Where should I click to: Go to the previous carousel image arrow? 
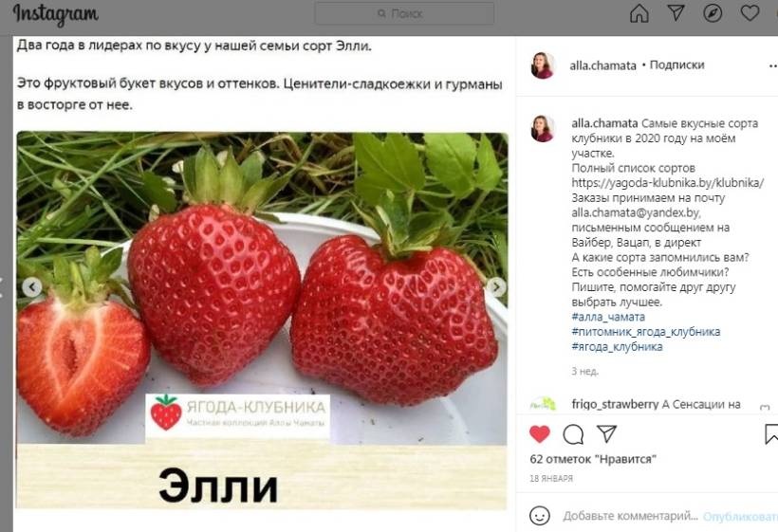click(x=31, y=286)
